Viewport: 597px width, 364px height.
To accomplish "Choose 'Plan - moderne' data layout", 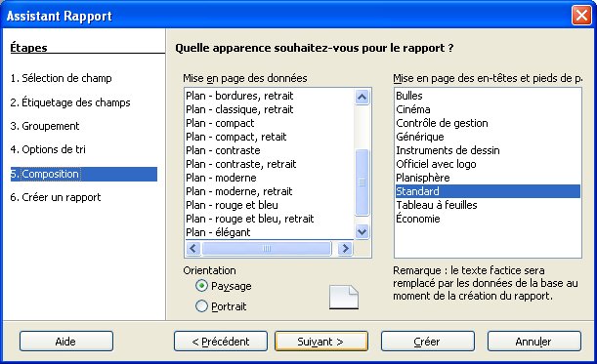I will point(221,178).
